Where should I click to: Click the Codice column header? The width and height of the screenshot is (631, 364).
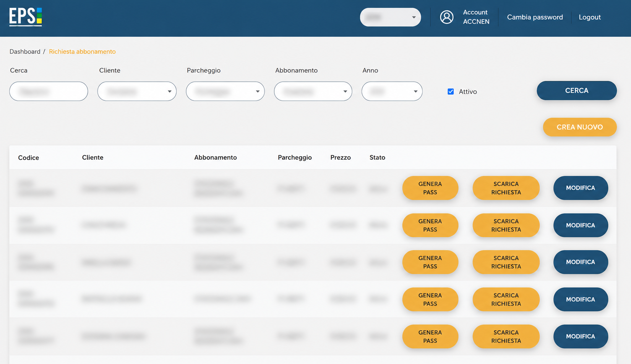(29, 158)
